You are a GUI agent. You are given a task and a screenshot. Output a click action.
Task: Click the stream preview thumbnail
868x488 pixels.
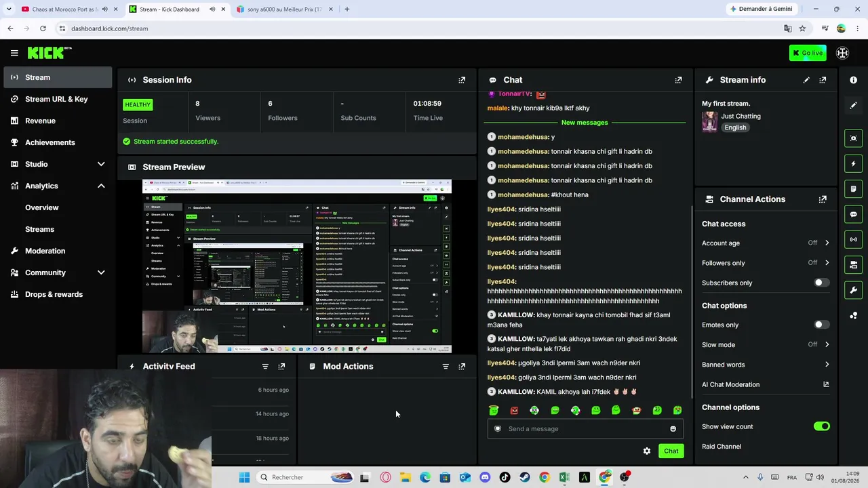(x=297, y=266)
